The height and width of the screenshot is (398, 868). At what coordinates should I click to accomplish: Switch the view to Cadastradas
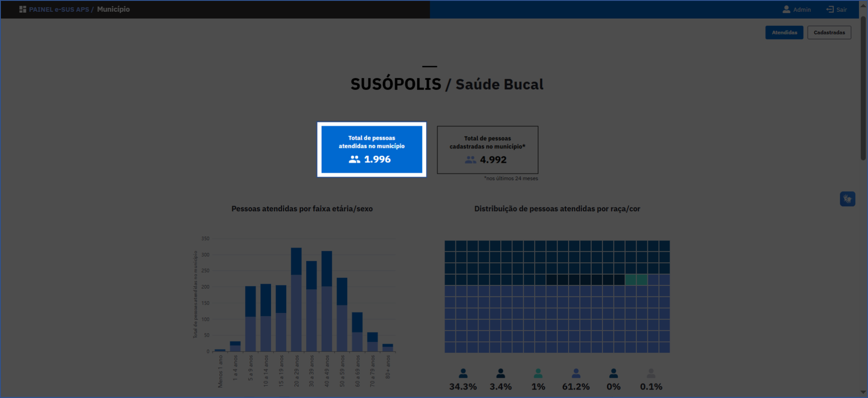829,32
